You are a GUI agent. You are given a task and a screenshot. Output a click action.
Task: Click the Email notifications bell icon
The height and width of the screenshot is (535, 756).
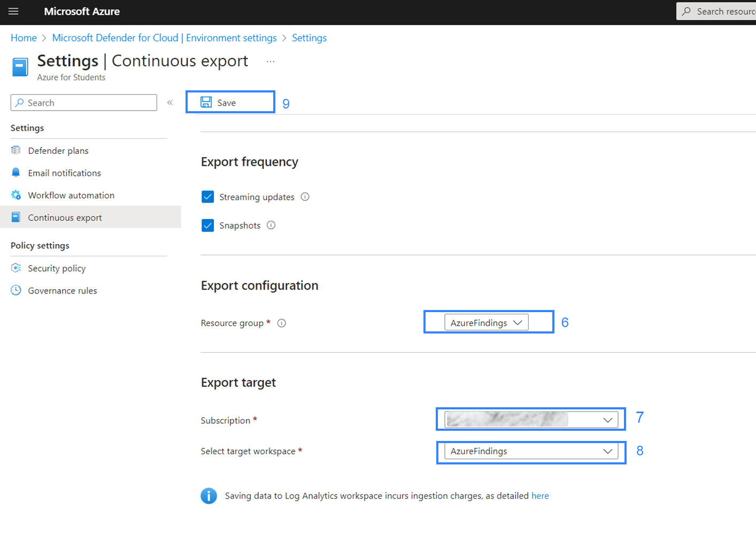16,173
